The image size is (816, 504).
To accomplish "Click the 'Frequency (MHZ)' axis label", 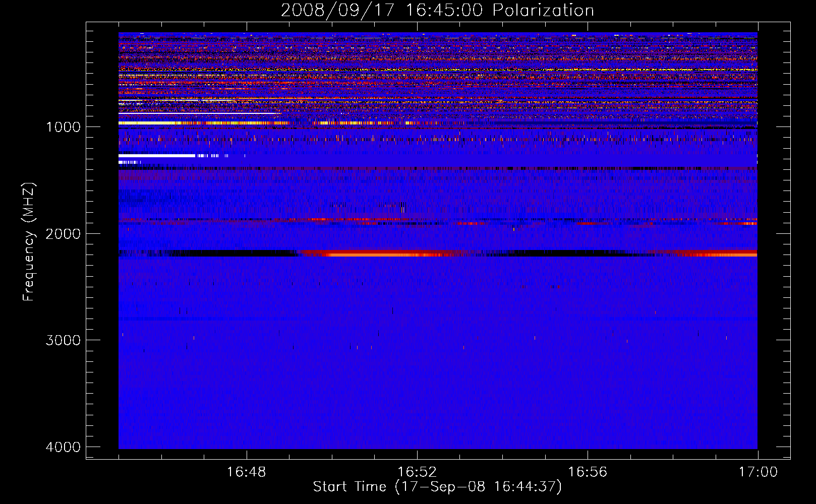I will pyautogui.click(x=29, y=242).
